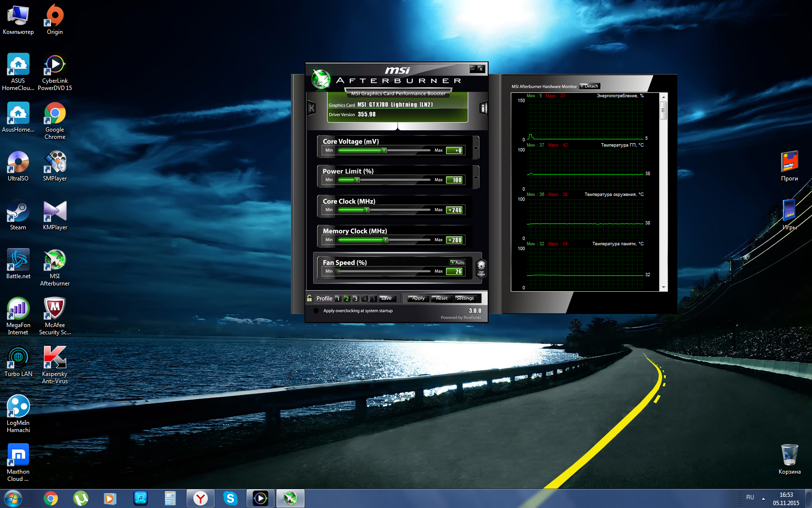Viewport: 812px width, 508px height.
Task: Toggle the profile lock padlock icon
Action: point(309,298)
